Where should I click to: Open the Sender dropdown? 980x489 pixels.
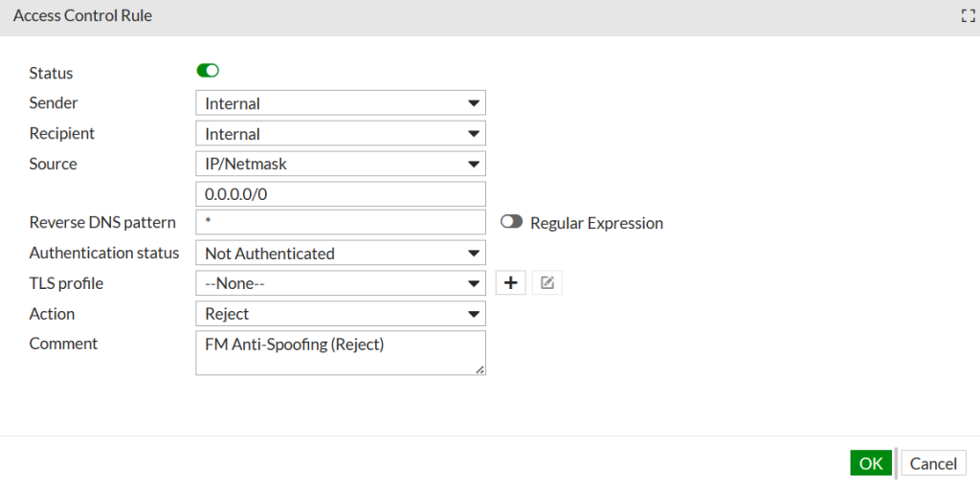340,103
